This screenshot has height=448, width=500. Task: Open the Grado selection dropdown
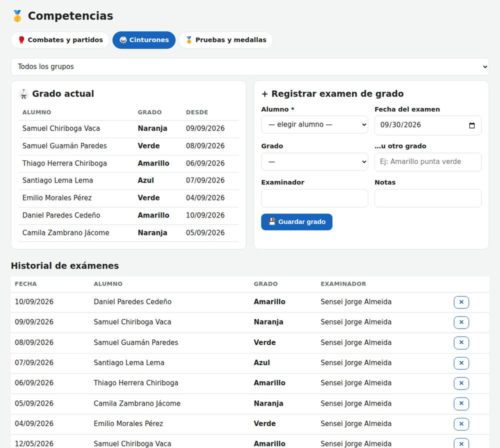click(314, 161)
